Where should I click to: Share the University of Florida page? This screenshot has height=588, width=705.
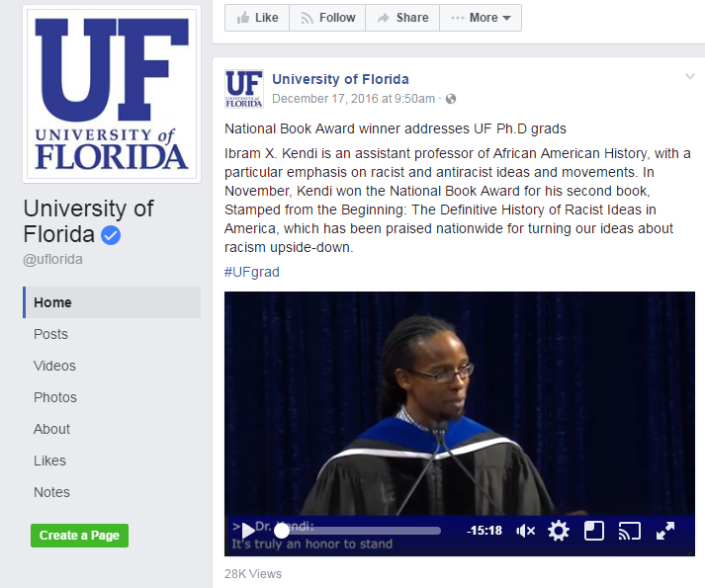(x=402, y=18)
